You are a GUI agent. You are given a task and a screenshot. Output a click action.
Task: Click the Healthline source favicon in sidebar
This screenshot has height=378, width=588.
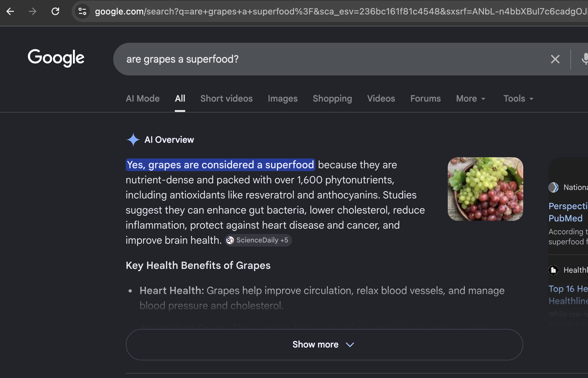point(553,270)
